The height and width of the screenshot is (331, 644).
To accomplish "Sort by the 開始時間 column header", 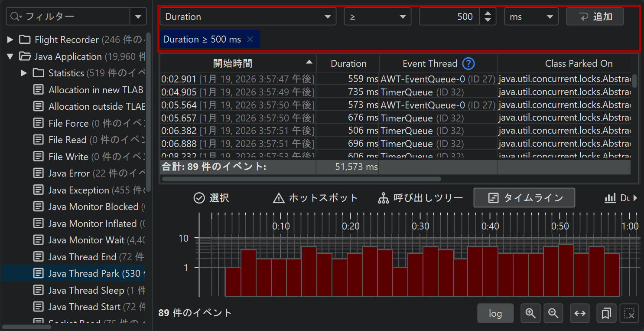I will [x=233, y=64].
